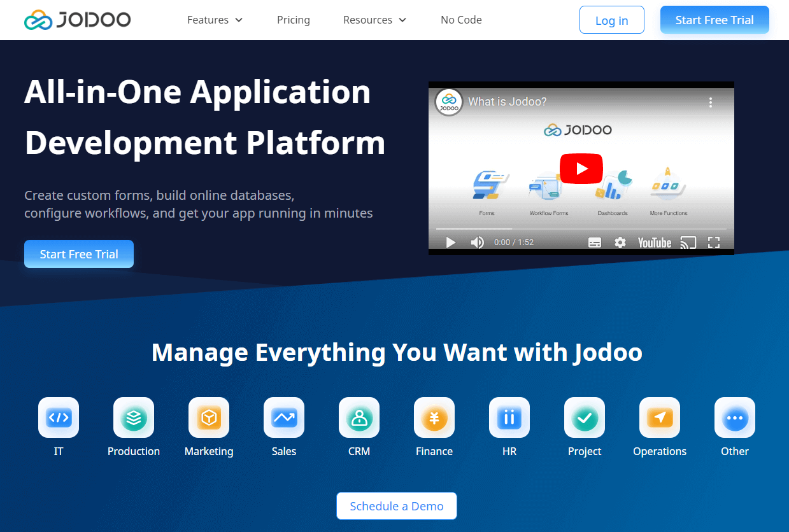The width and height of the screenshot is (789, 532).
Task: Open video settings gear icon
Action: [x=620, y=242]
